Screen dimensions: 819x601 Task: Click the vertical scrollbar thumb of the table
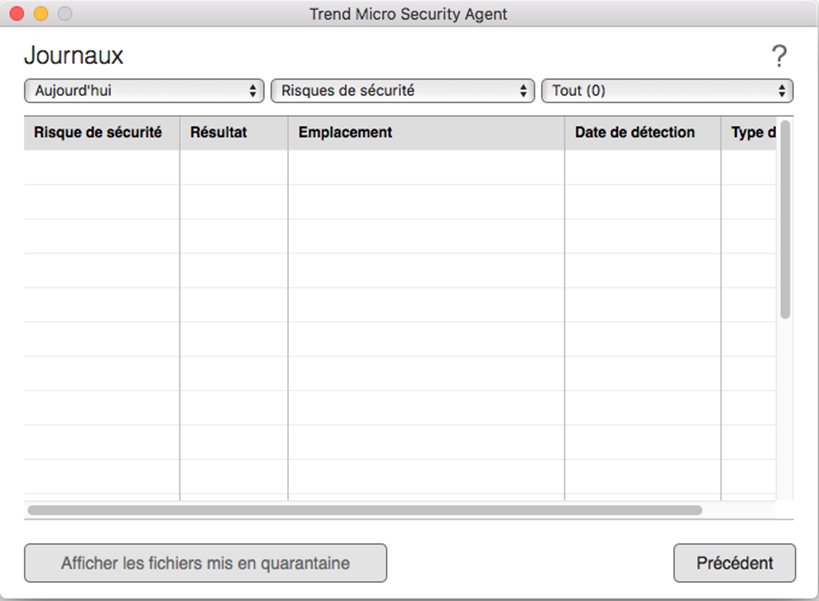[x=785, y=220]
